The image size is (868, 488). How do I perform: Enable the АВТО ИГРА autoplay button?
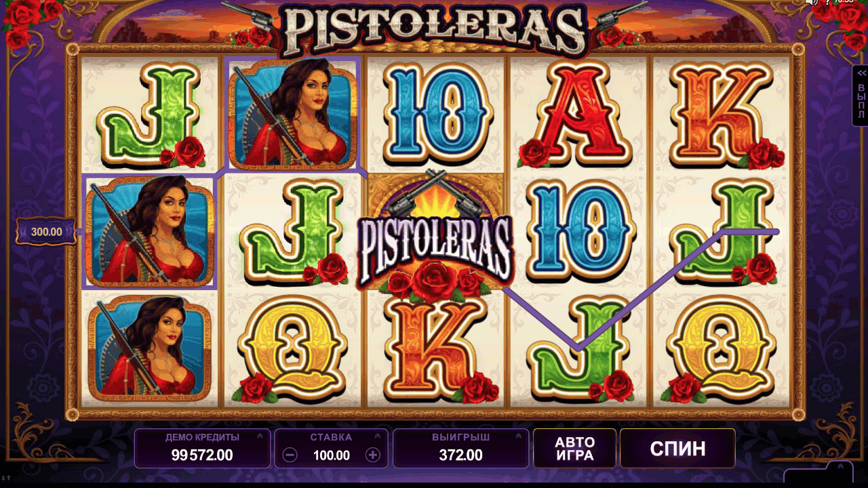click(x=574, y=448)
